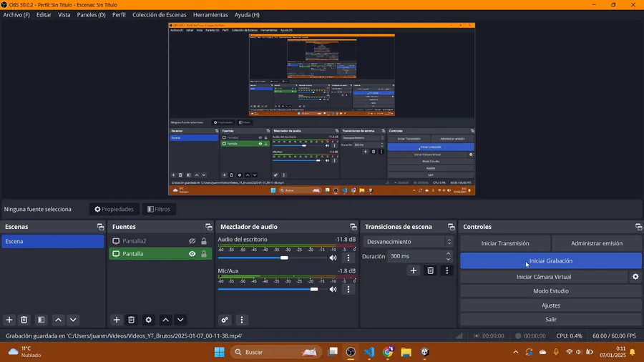644x362 pixels.
Task: Open Herramientas menu
Action: click(210, 15)
